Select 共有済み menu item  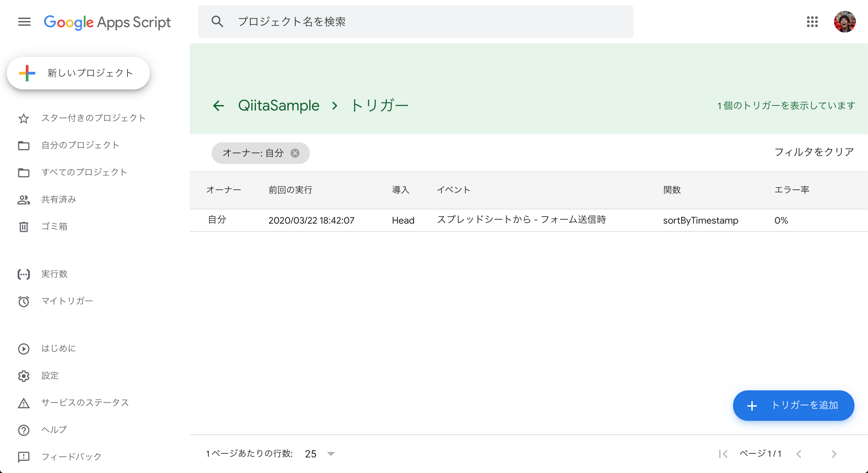(58, 199)
